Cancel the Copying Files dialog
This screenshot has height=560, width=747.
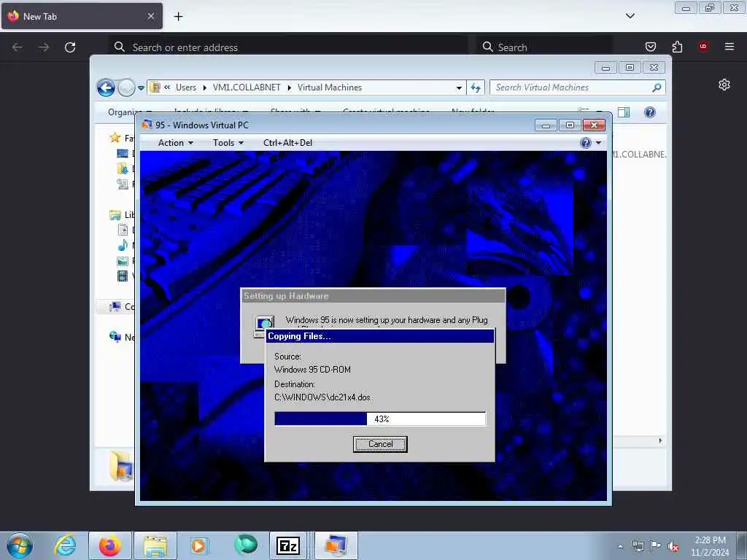tap(380, 444)
